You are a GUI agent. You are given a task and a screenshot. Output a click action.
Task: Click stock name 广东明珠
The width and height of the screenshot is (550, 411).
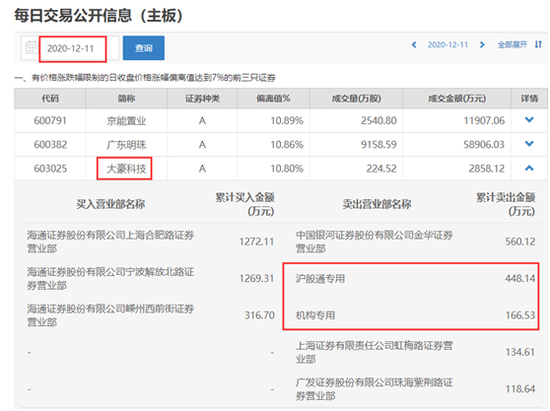[126, 145]
